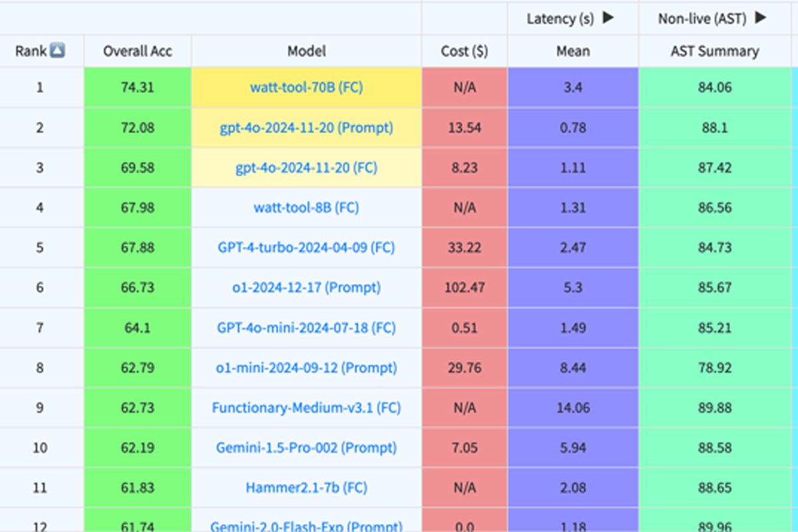Click the Cost ($) column header
798x532 pixels.
[465, 51]
